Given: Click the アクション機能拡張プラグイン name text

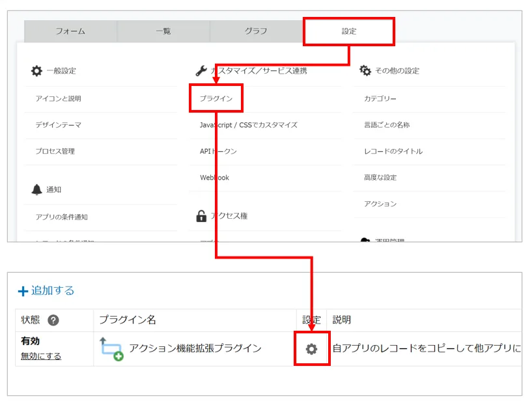Looking at the screenshot, I should click(195, 348).
